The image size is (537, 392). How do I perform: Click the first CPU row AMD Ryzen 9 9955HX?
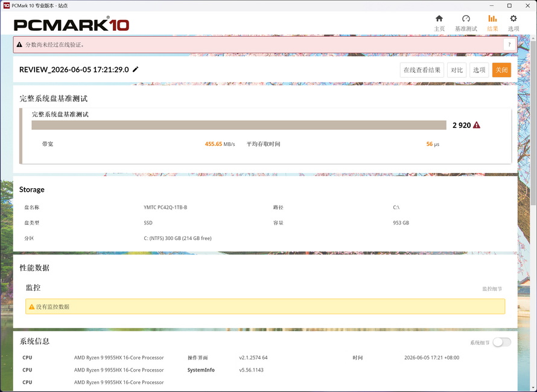point(119,358)
